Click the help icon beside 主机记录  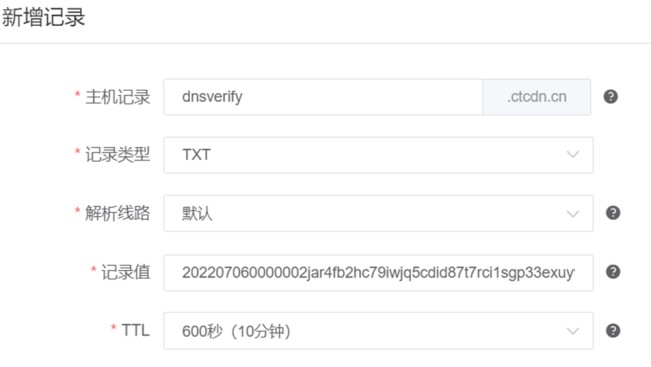coord(610,97)
